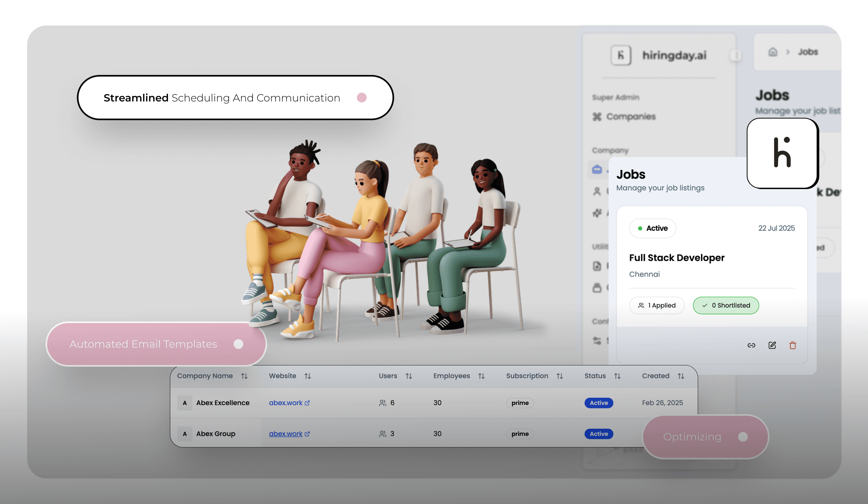Click the copy link icon on job card
Image resolution: width=868 pixels, height=504 pixels.
point(751,345)
